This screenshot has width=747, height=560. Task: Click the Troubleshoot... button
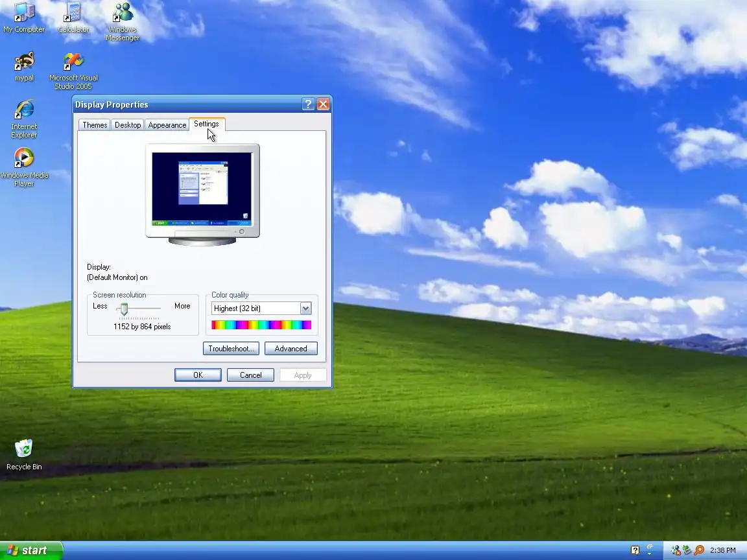point(231,349)
